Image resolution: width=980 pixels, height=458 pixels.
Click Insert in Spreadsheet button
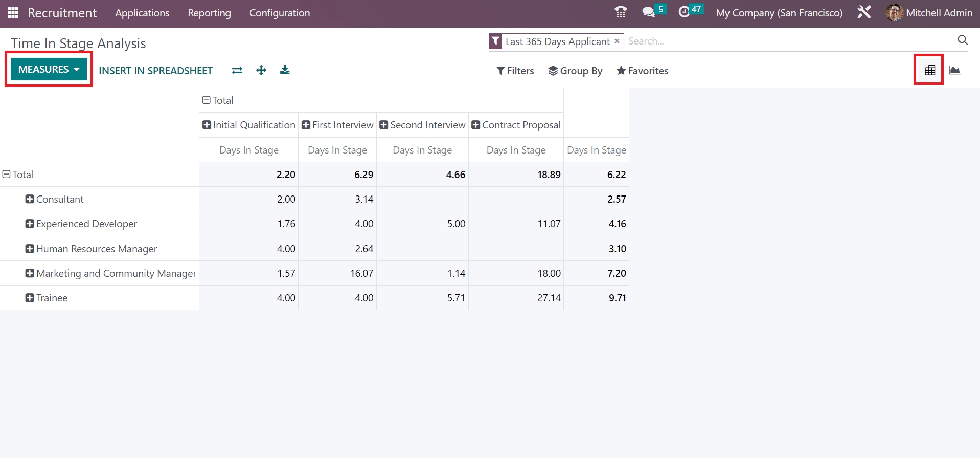155,71
